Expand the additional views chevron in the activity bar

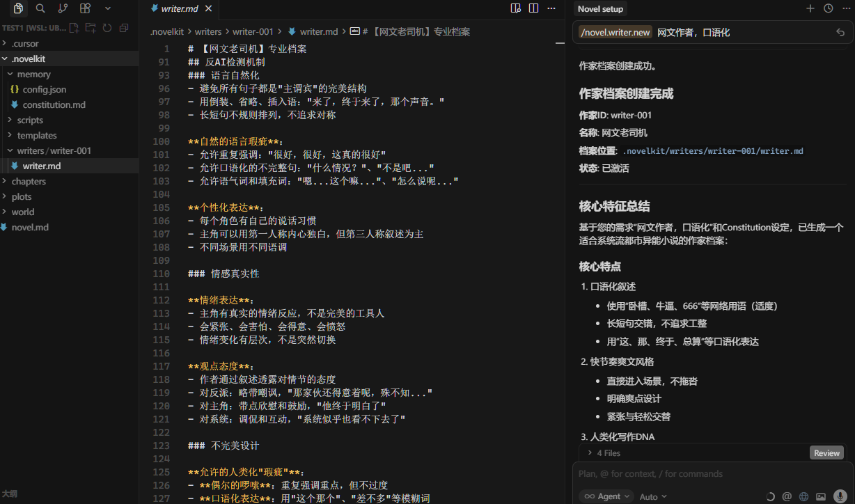pyautogui.click(x=107, y=8)
